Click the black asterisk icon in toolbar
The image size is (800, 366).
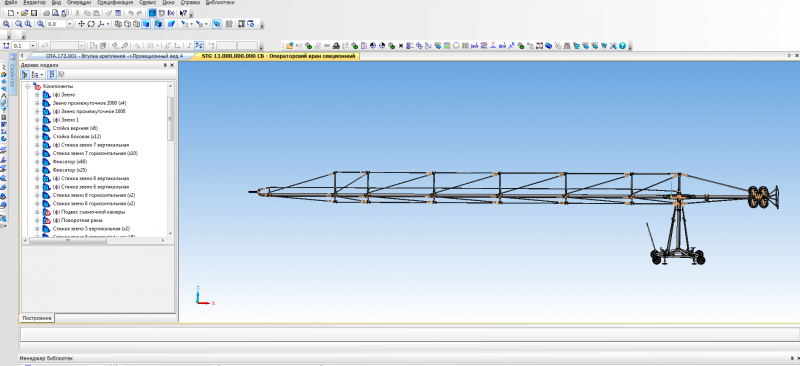pos(401,45)
